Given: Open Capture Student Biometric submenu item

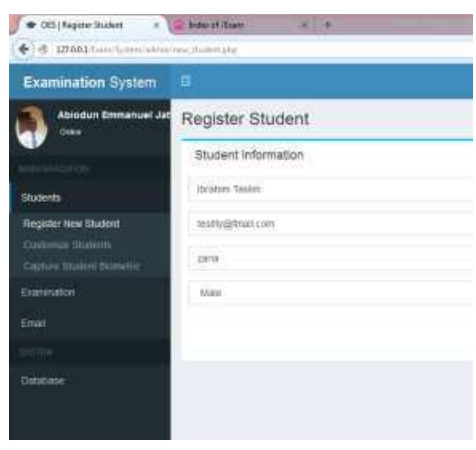Looking at the screenshot, I should 81,266.
